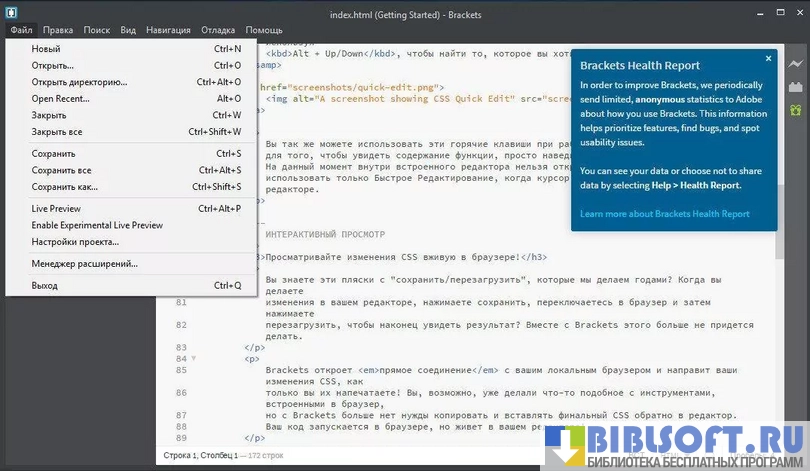Click Менеджер расширений... menu item
The width and height of the screenshot is (810, 471).
(x=85, y=264)
